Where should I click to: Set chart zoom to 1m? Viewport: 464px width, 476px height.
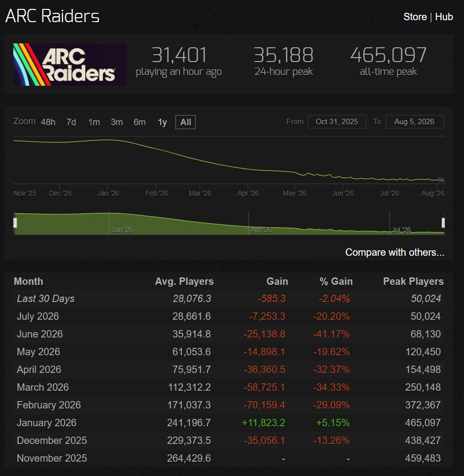point(94,122)
